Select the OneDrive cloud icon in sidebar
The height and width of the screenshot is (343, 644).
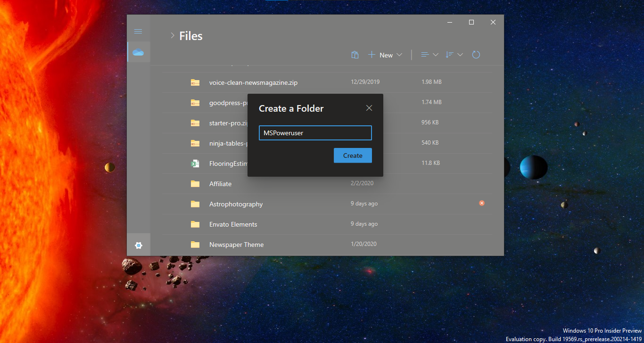(x=138, y=52)
